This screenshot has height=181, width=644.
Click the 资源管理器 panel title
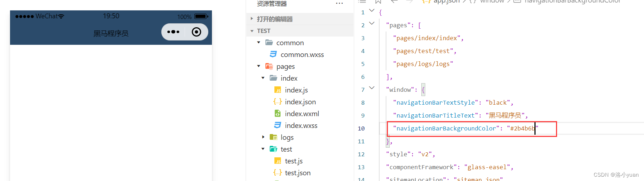pyautogui.click(x=272, y=4)
